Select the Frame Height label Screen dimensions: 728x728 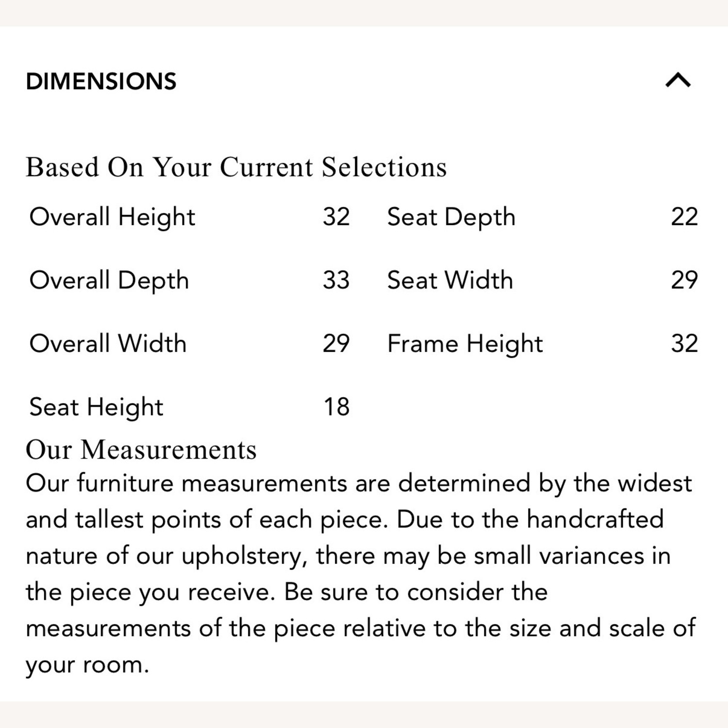(464, 344)
